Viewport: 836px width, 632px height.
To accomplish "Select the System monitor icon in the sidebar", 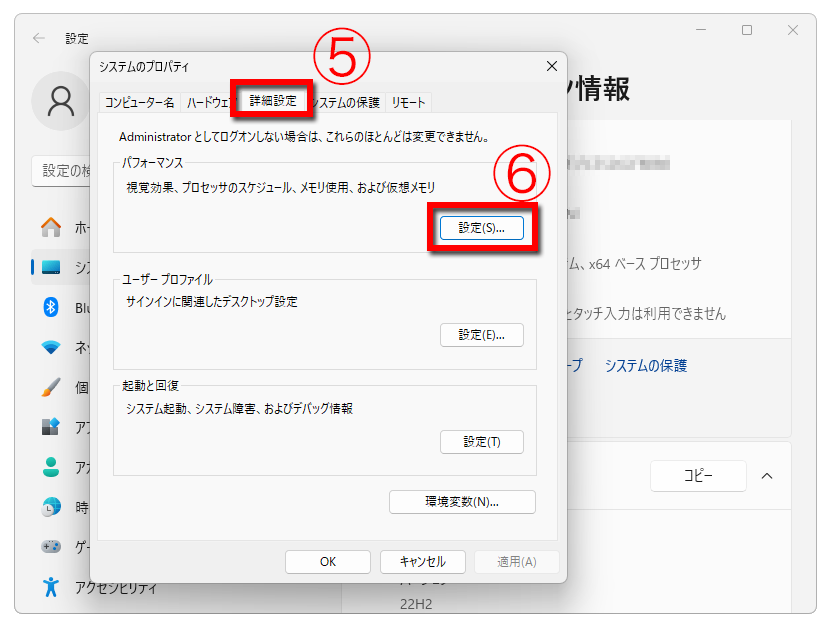I will tap(51, 267).
